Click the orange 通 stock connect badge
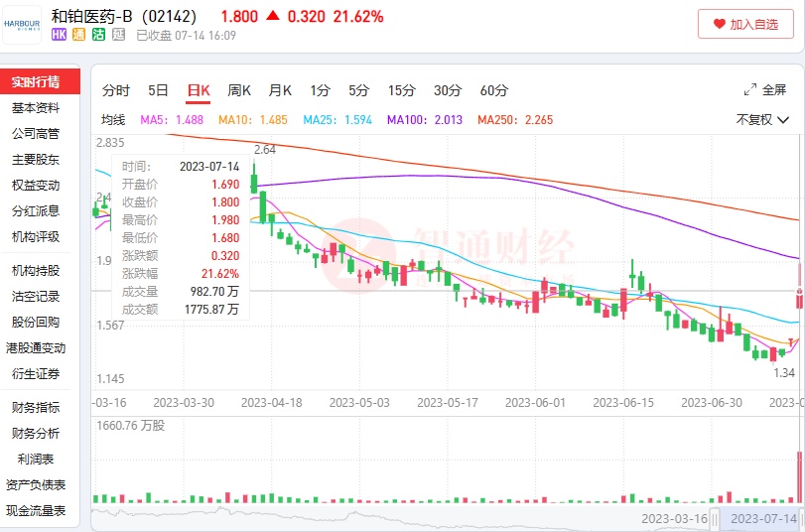 tap(78, 35)
